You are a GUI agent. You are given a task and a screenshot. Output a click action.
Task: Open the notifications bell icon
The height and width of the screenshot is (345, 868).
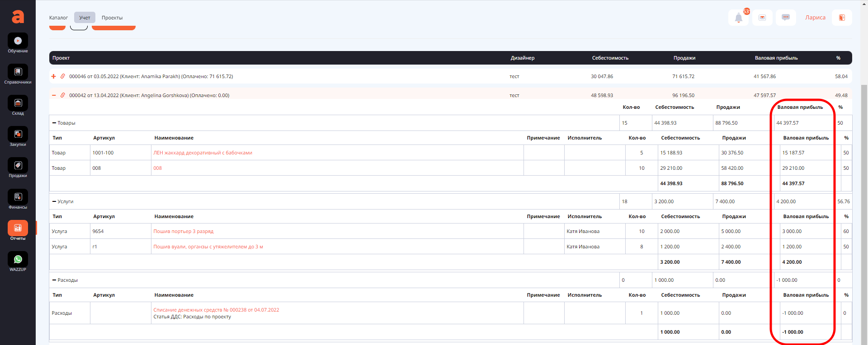pyautogui.click(x=738, y=18)
